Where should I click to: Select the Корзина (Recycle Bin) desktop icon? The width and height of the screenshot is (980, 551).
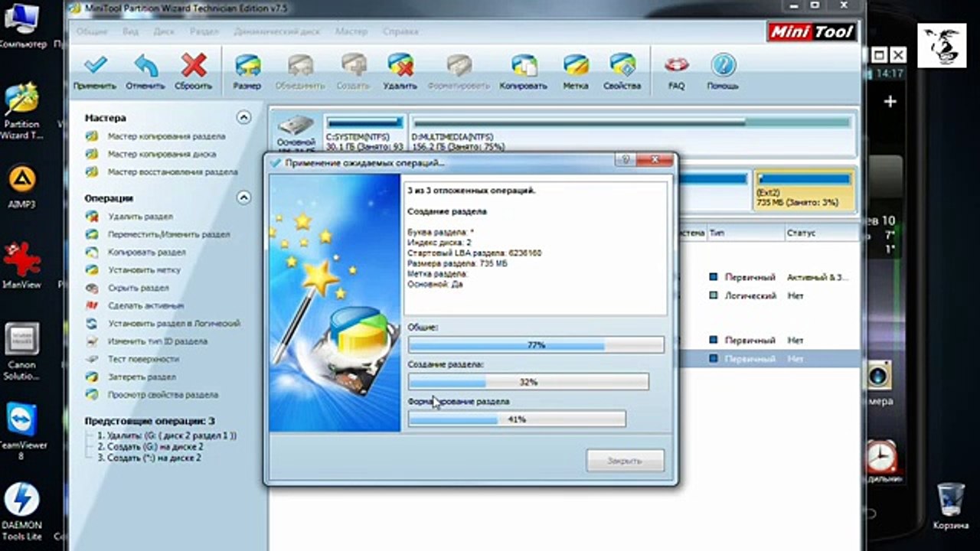pyautogui.click(x=951, y=507)
